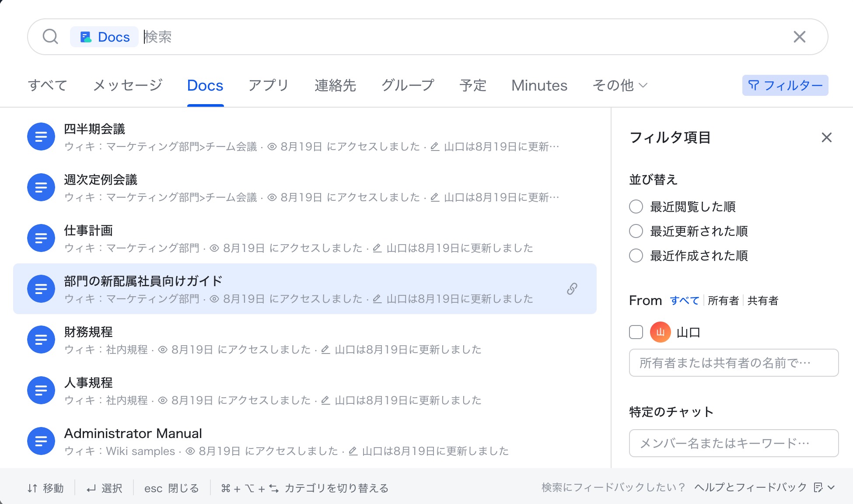Image resolution: width=853 pixels, height=504 pixels.
Task: Click the search magnifier icon
Action: [50, 37]
